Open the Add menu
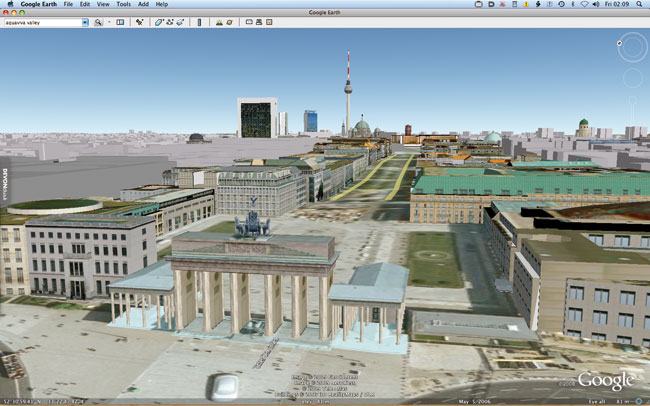 pos(143,4)
